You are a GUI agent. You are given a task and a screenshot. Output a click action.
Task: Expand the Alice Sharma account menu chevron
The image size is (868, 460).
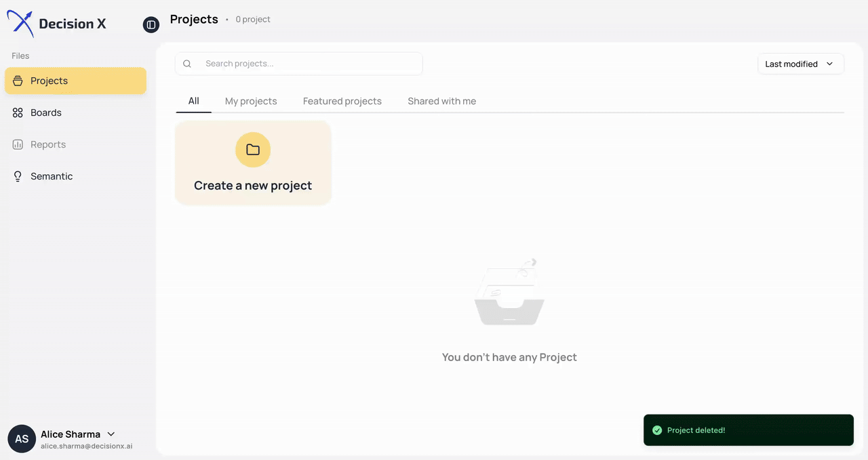click(x=111, y=434)
